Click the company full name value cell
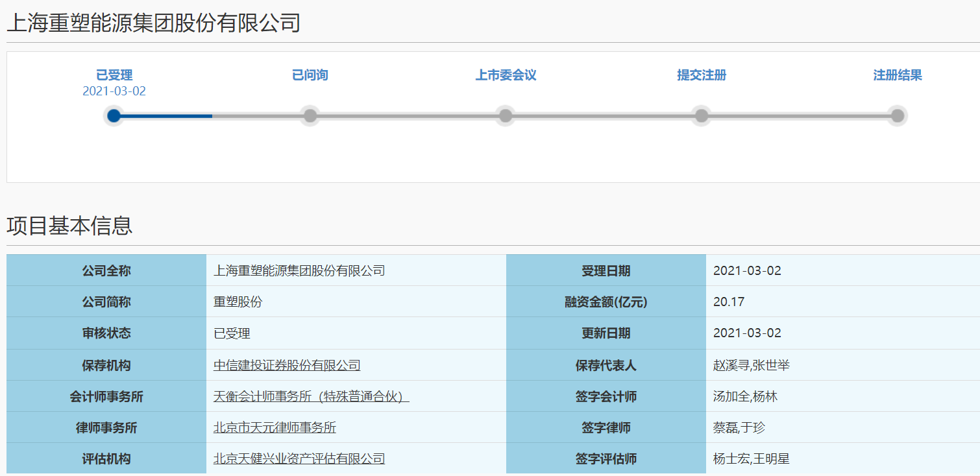 [x=356, y=270]
